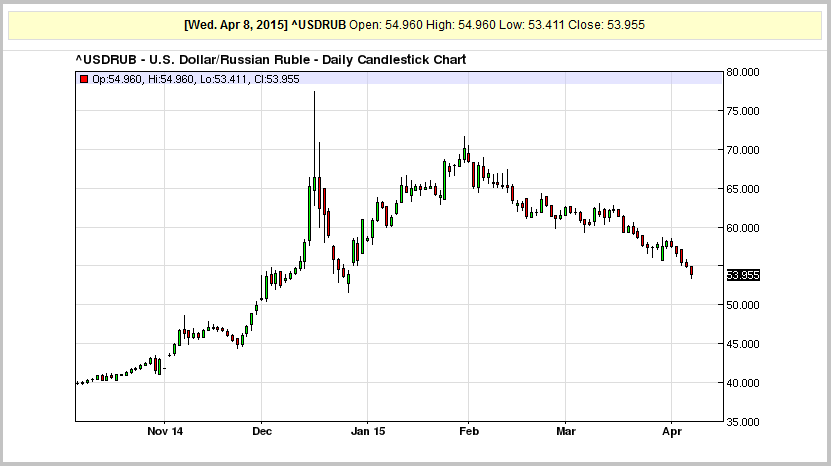The height and width of the screenshot is (466, 831).
Task: Click the 'Nov 14' date label
Action: pos(165,431)
